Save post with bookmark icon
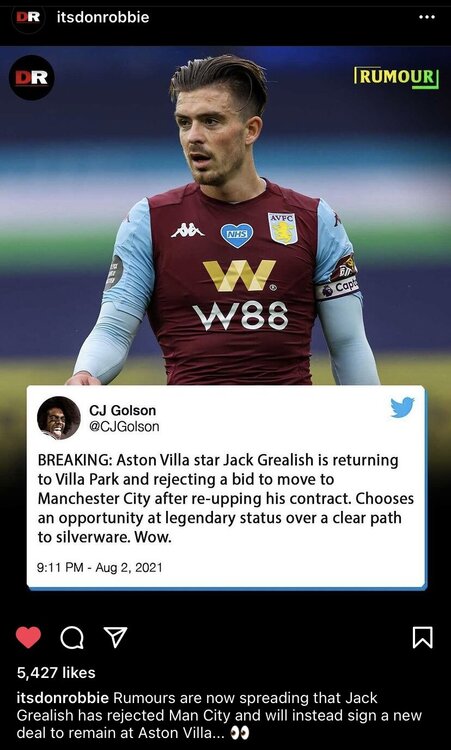 [422, 638]
